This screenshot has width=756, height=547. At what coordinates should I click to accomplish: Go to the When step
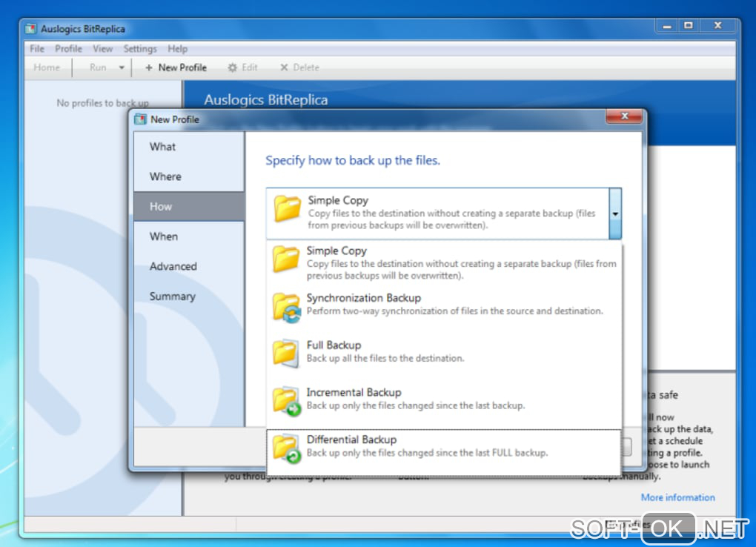point(189,236)
